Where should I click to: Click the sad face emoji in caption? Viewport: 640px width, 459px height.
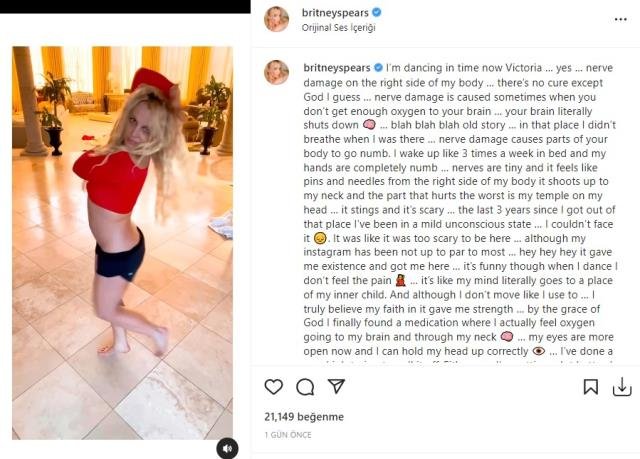[x=320, y=238]
